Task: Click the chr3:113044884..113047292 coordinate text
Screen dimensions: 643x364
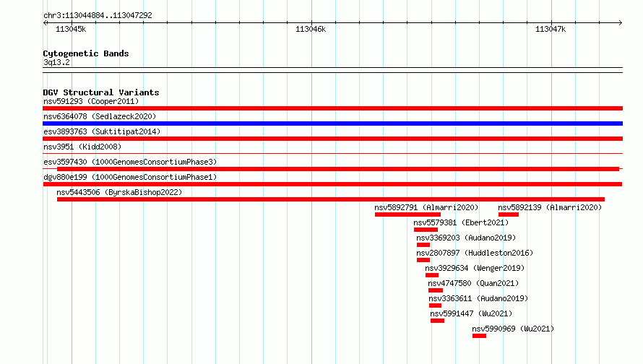Action: click(x=98, y=15)
